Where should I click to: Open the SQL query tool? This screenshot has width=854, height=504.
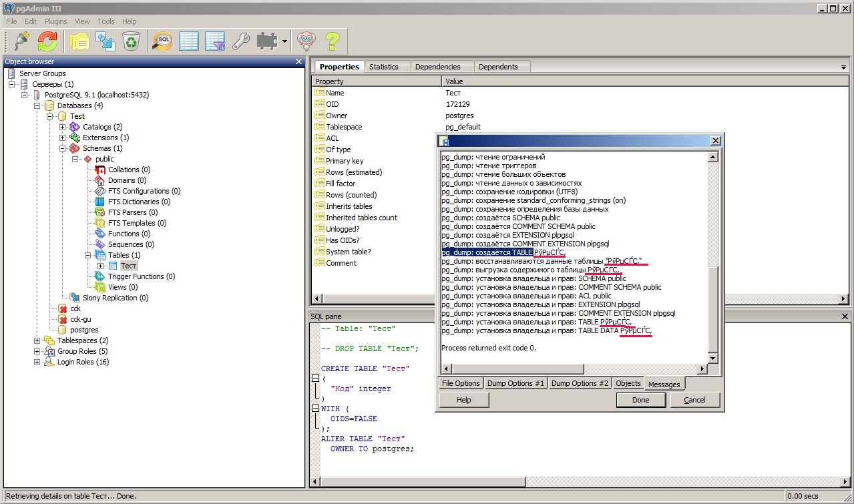163,41
